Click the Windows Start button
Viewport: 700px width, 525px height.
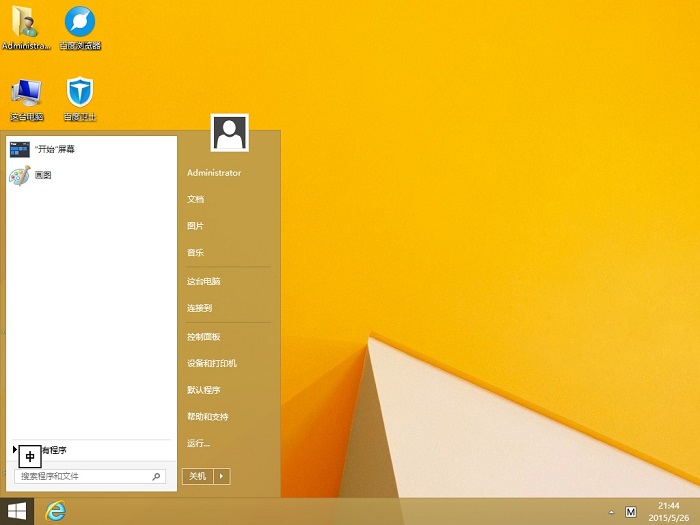(17, 511)
